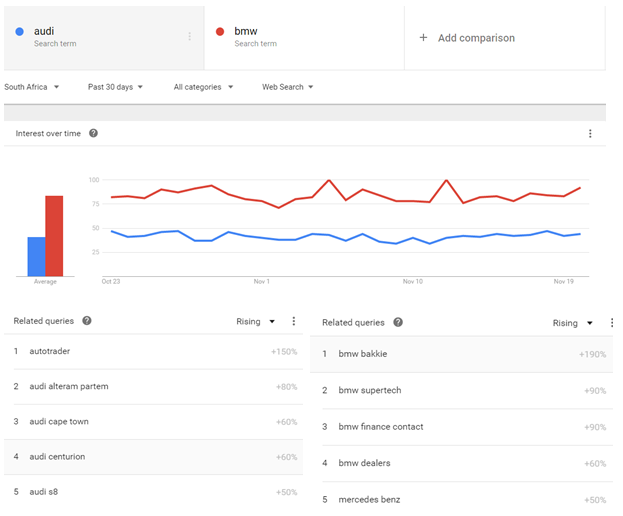The height and width of the screenshot is (516, 623).
Task: Show help for audi Related queries
Action: point(87,321)
